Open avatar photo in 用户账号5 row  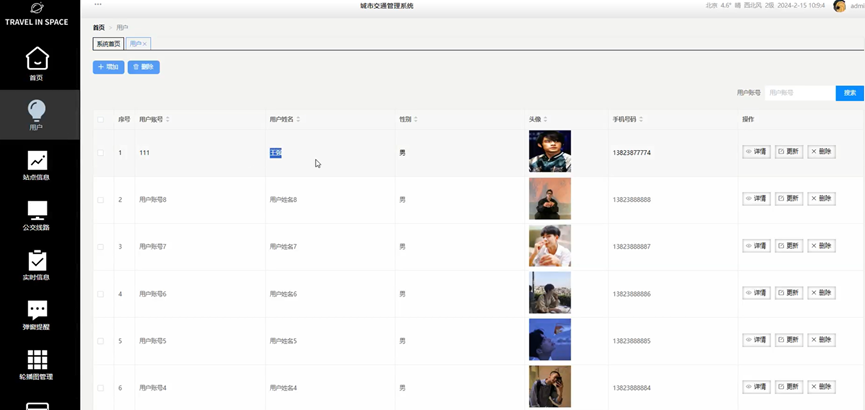click(x=550, y=339)
